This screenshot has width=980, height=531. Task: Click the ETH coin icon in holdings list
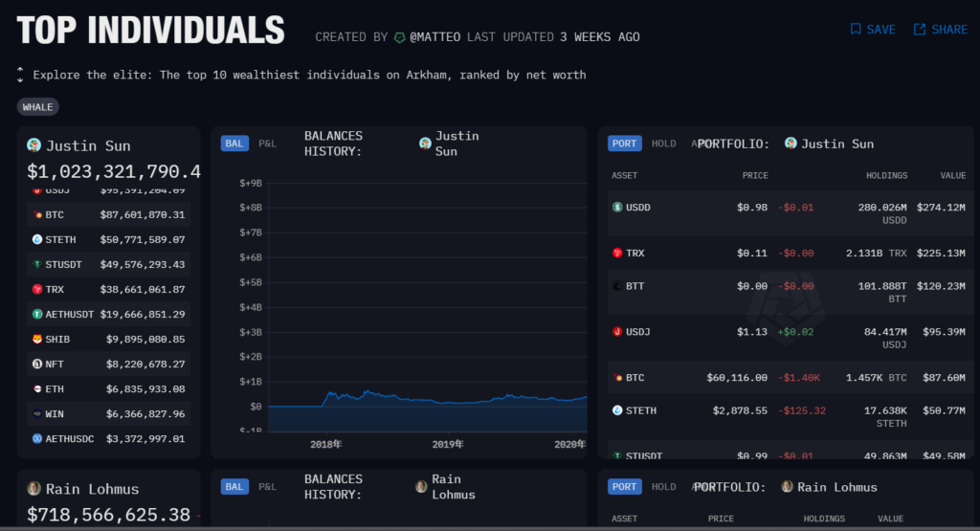coord(37,389)
